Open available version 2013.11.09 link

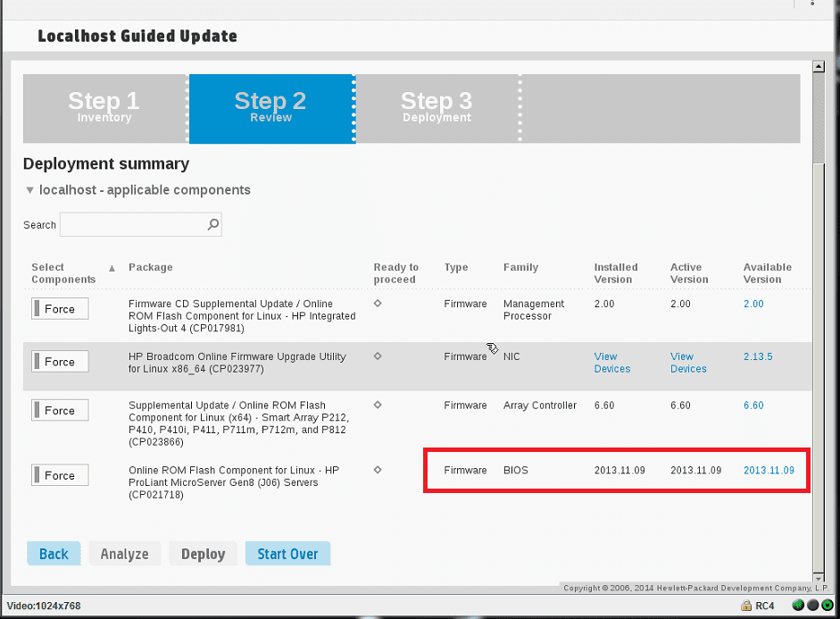(x=769, y=470)
